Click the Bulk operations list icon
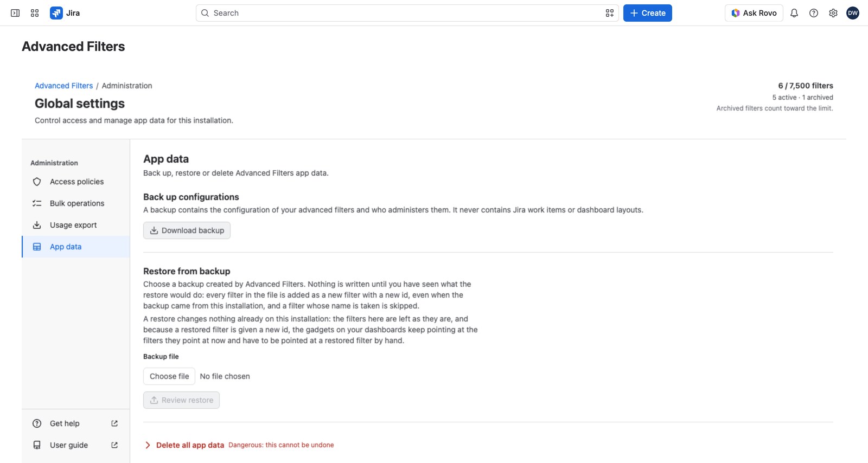The height and width of the screenshot is (463, 868). pos(37,203)
